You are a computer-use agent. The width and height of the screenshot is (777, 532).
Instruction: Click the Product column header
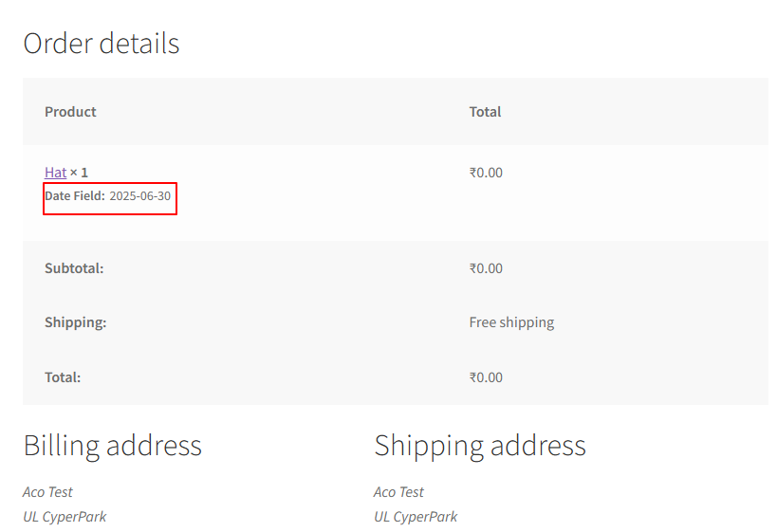point(70,112)
